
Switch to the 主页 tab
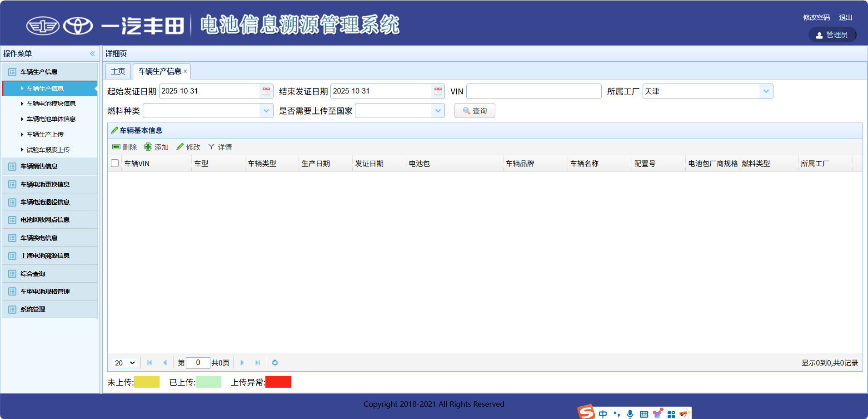118,71
